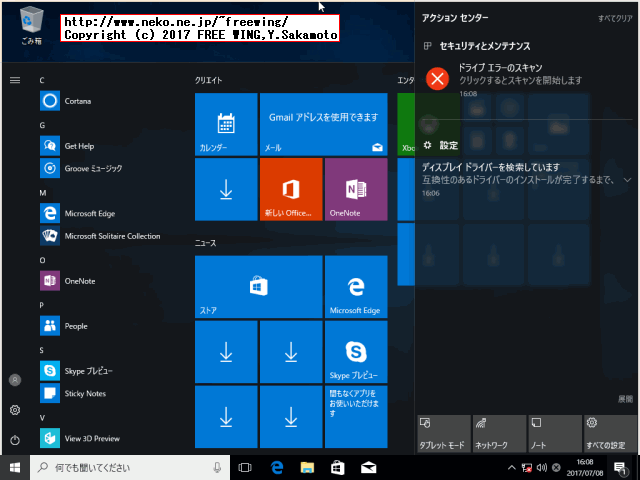This screenshot has height=480, width=640.
Task: Open the Calendar tile
Action: click(x=226, y=124)
